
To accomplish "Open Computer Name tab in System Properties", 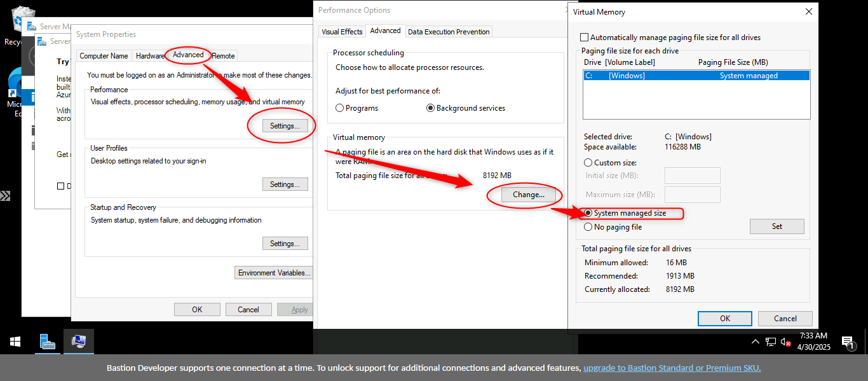I will click(x=104, y=56).
